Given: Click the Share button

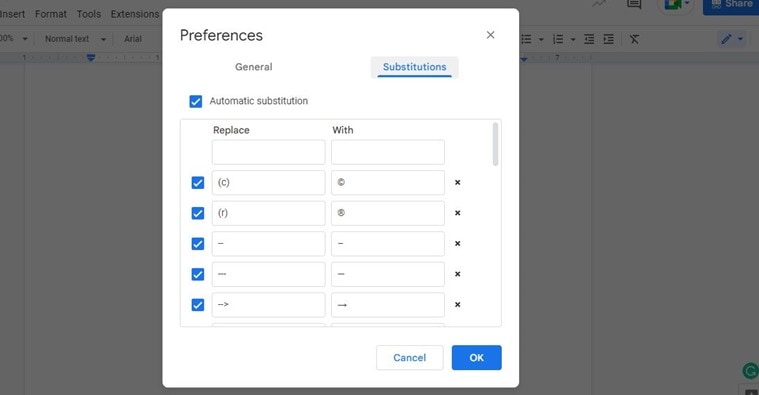Looking at the screenshot, I should click(731, 5).
